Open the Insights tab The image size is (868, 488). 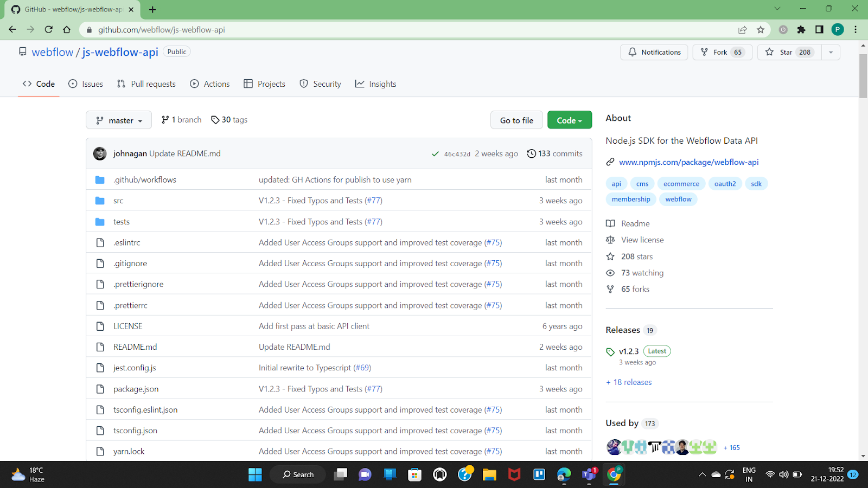[x=376, y=84]
